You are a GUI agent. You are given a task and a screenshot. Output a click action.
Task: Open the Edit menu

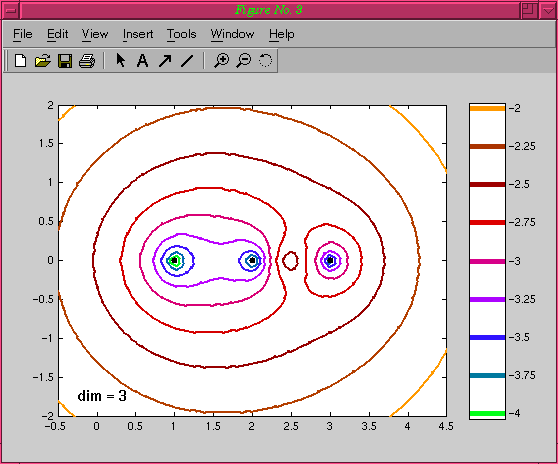click(58, 34)
